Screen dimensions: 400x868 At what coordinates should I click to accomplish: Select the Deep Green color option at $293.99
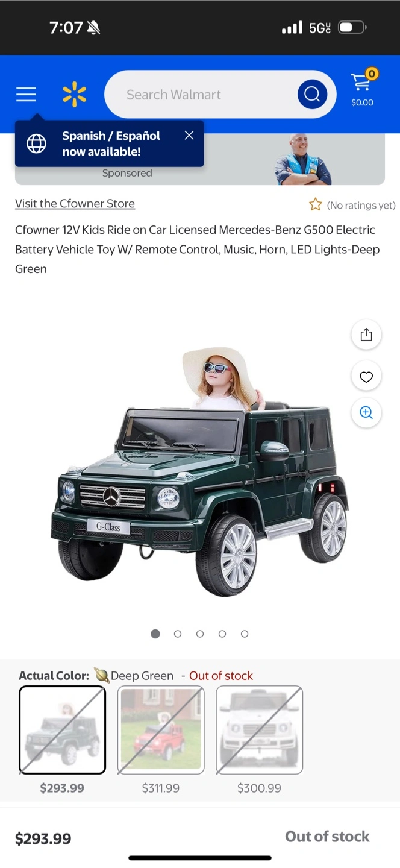pyautogui.click(x=63, y=730)
